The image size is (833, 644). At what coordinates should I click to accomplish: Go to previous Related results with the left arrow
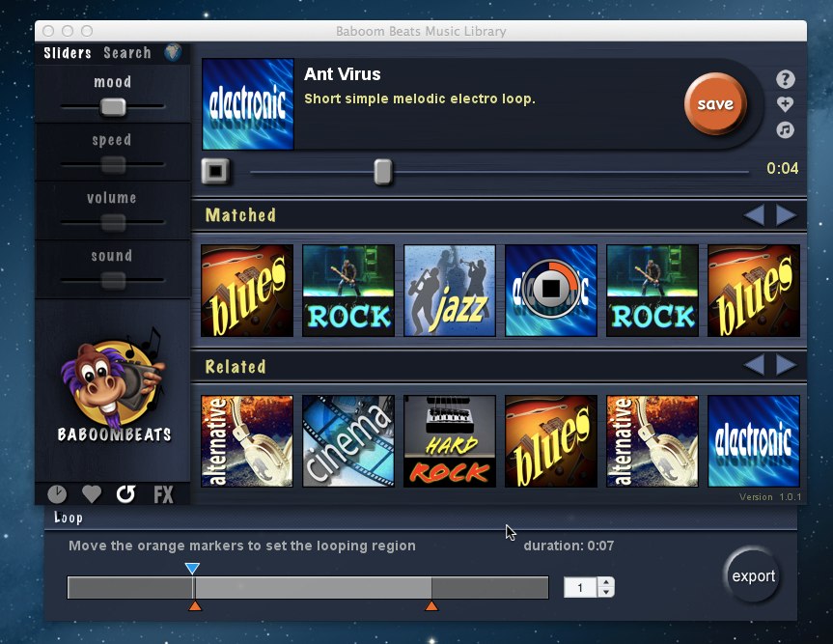755,365
